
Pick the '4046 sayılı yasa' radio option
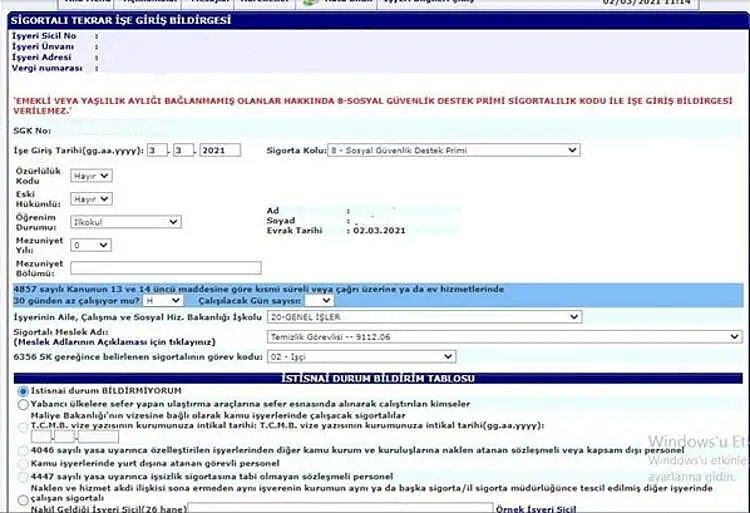click(x=22, y=450)
